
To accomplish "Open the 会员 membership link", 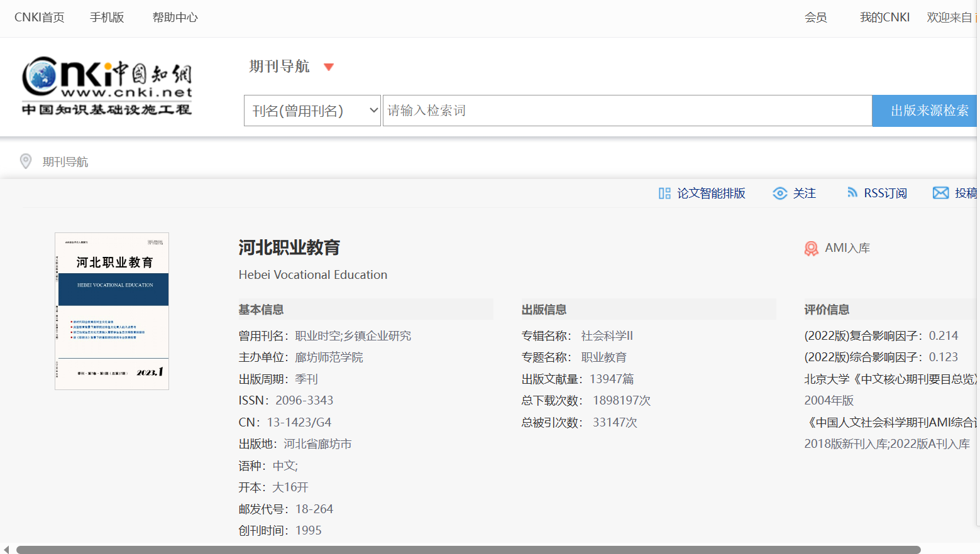I will tap(815, 18).
